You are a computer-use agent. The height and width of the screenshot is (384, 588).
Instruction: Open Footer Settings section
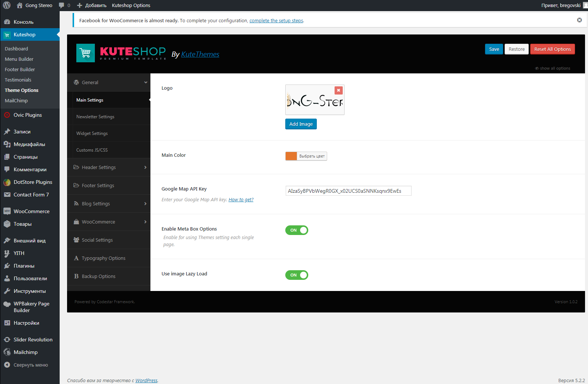pos(109,185)
